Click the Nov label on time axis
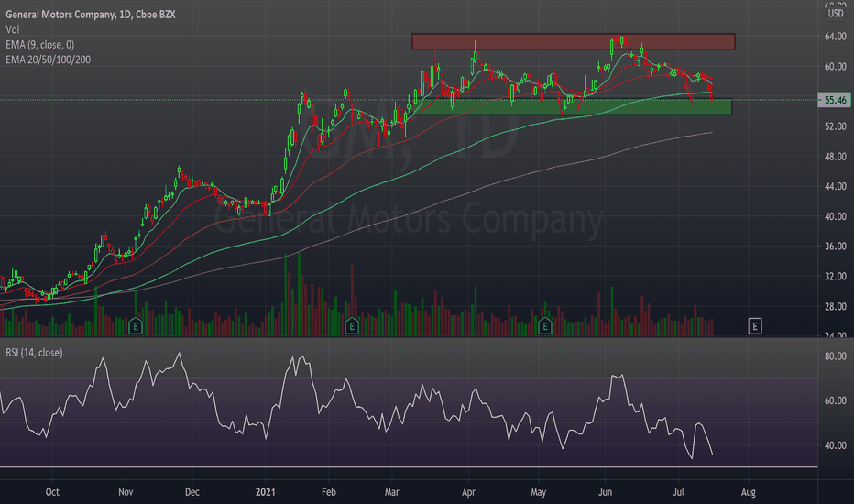This screenshot has width=854, height=504. pyautogui.click(x=126, y=492)
